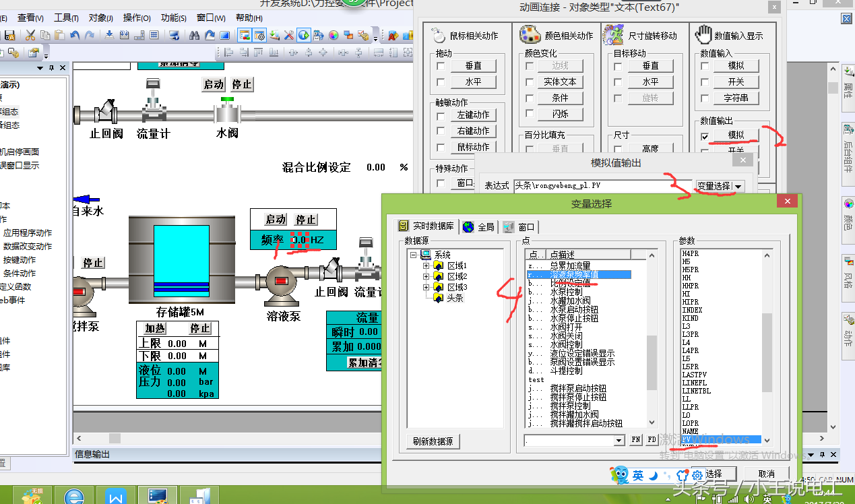Click the pin icon on the left panel header
Screen dimensions: 855x504
[x=52, y=67]
